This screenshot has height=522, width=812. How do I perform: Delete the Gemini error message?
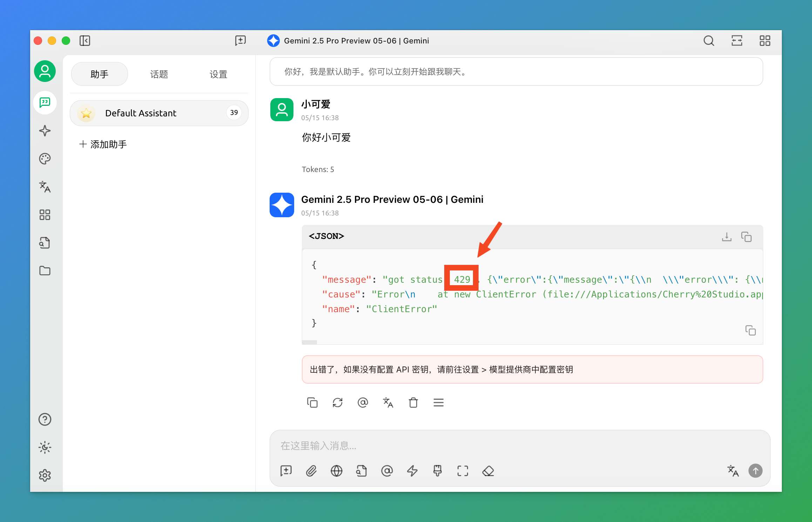[x=413, y=403]
